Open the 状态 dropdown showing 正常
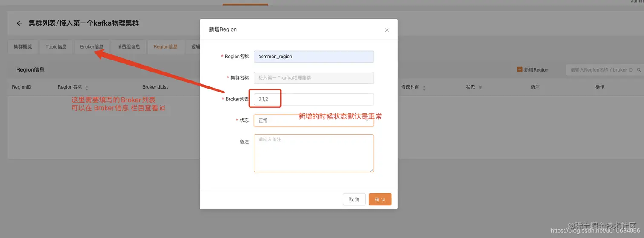The image size is (644, 238). [x=313, y=120]
